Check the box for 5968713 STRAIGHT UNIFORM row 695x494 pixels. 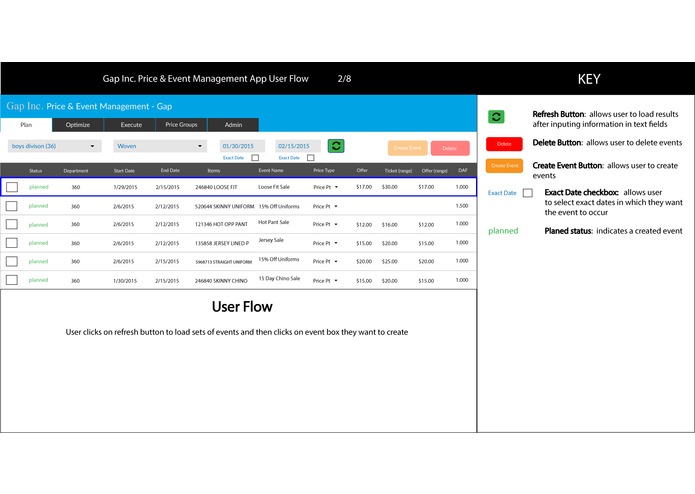pos(12,261)
